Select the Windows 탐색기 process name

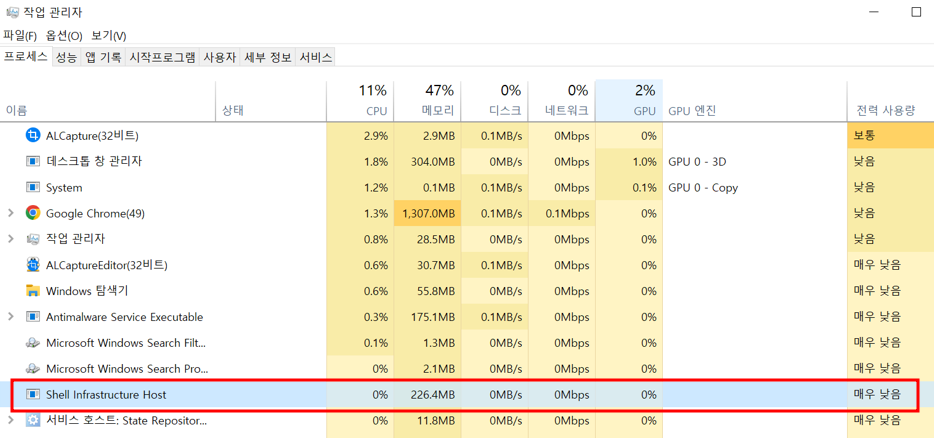87,291
